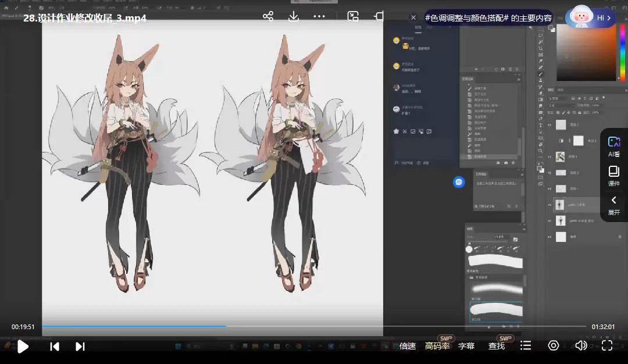This screenshot has width=628, height=364.
Task: Click the rainbow hue strip in Photoshop
Action: click(x=622, y=52)
